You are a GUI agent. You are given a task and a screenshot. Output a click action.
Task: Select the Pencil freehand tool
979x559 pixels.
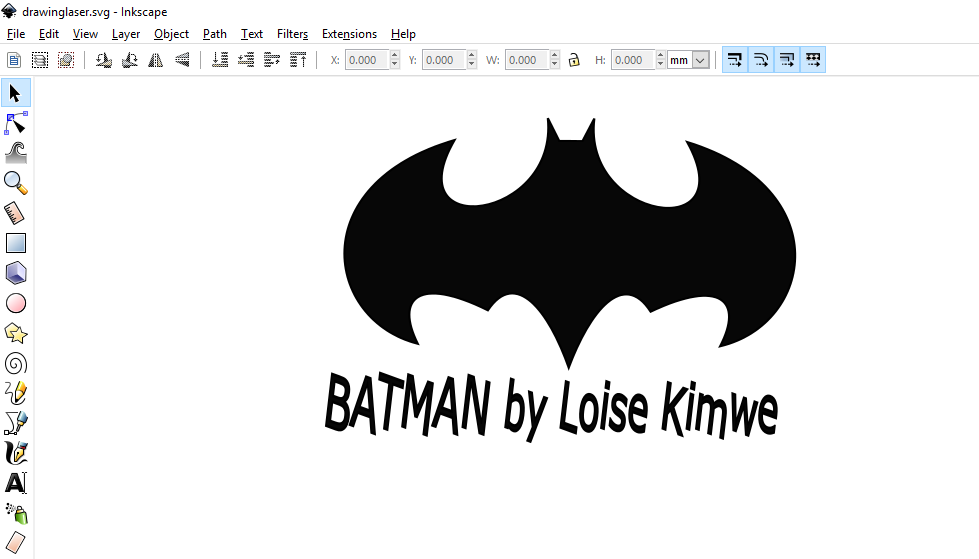pos(16,393)
